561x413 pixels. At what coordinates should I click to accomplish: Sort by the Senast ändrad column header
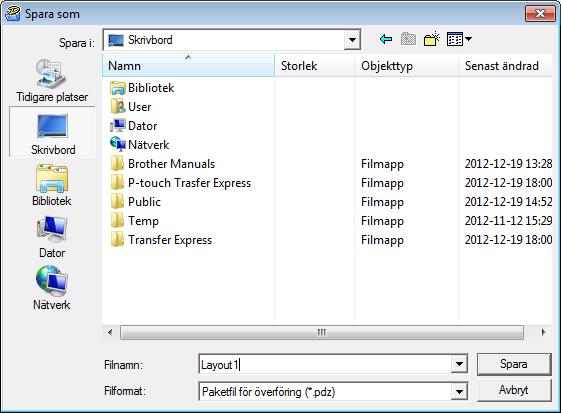click(x=505, y=65)
